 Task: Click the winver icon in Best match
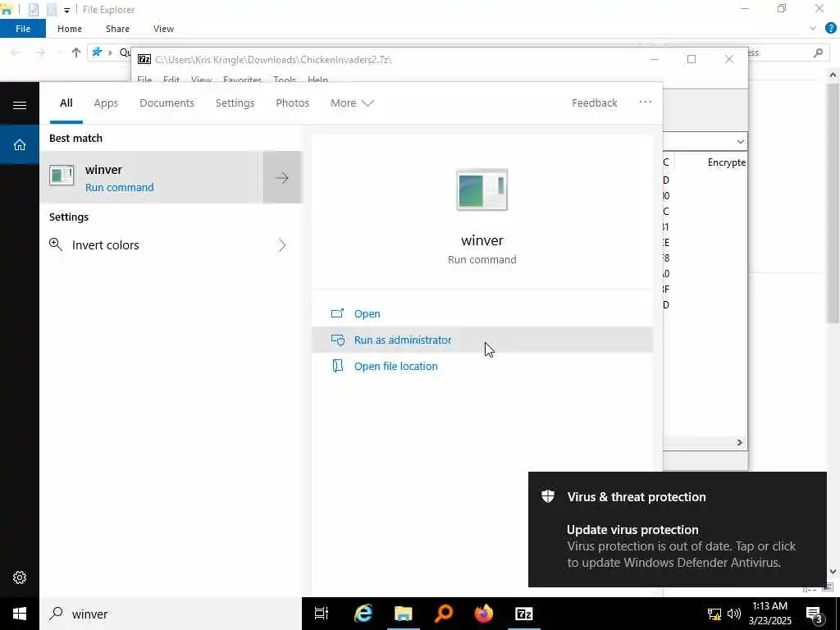[x=62, y=176]
